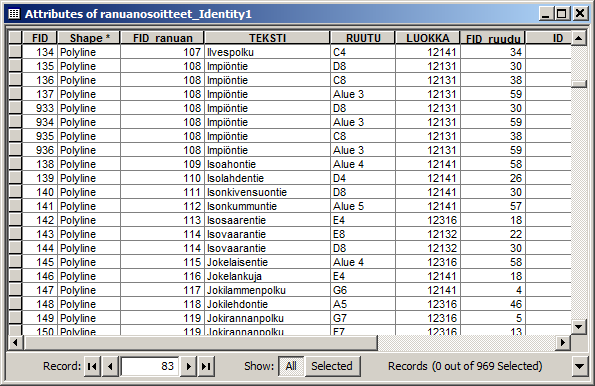Click the FID cell 936
Screen dimensions: 595x386
click(40, 150)
